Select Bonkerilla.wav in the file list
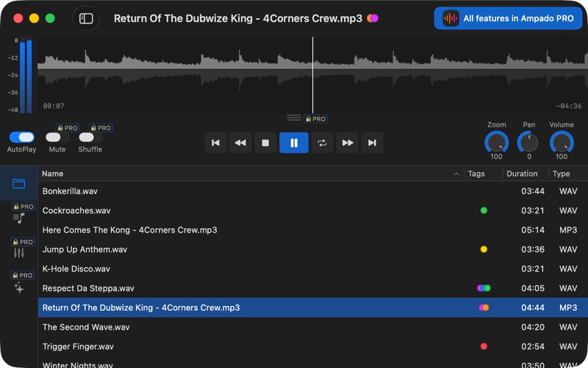The image size is (588, 368). click(x=313, y=191)
